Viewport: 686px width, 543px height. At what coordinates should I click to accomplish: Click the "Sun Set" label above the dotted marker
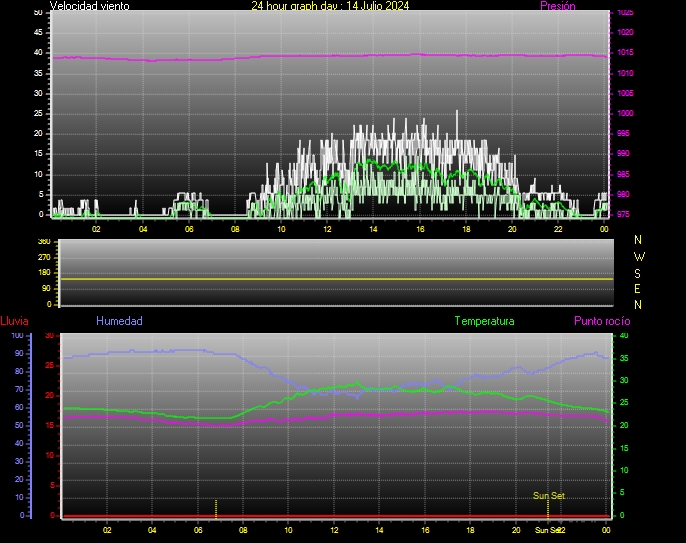549,496
